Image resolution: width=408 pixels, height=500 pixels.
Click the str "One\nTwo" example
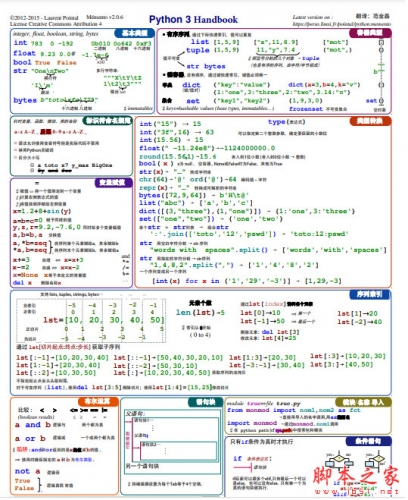(x=41, y=71)
